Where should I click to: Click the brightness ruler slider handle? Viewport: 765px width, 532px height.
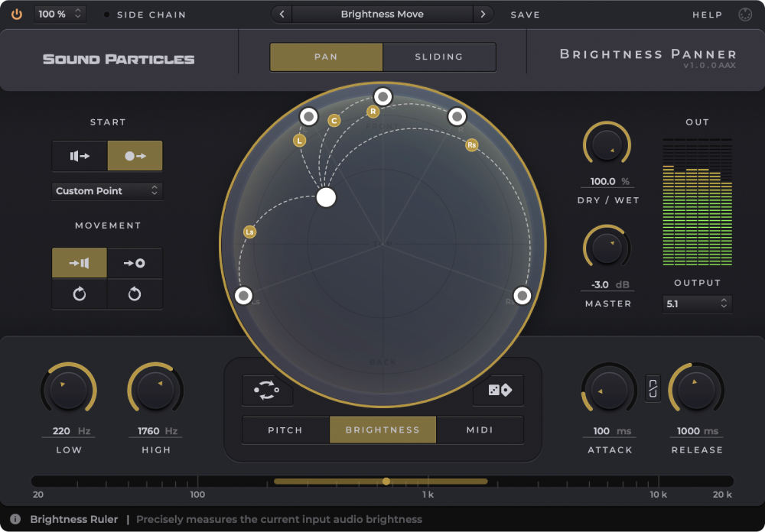click(386, 482)
